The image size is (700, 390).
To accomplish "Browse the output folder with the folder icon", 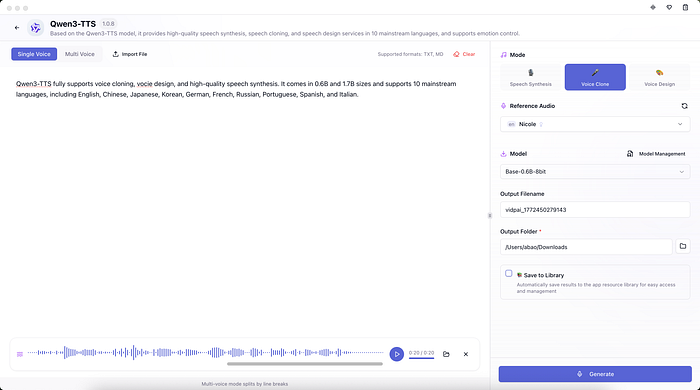I will [683, 246].
